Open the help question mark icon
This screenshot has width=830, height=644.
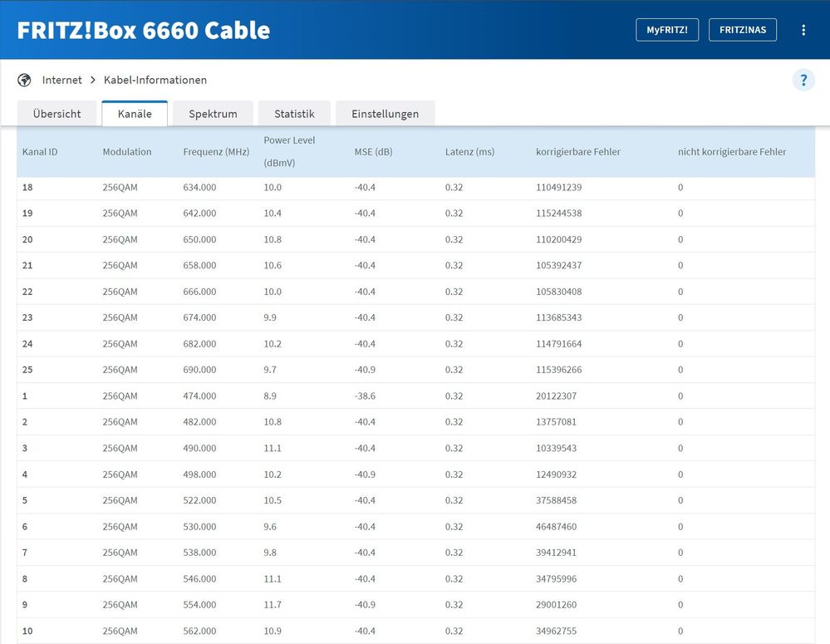[803, 81]
